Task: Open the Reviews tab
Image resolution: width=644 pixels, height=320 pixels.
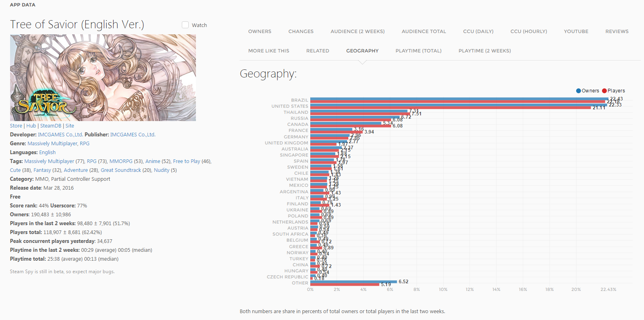Action: pyautogui.click(x=617, y=31)
